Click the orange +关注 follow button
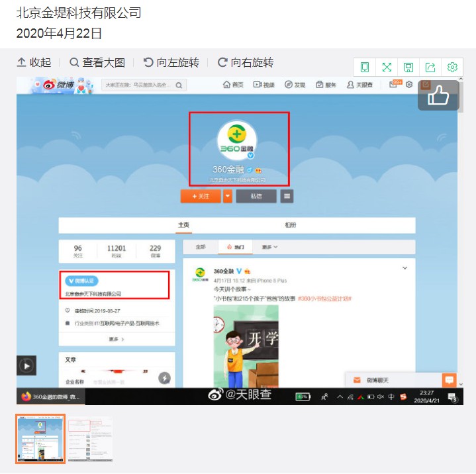 (x=201, y=196)
